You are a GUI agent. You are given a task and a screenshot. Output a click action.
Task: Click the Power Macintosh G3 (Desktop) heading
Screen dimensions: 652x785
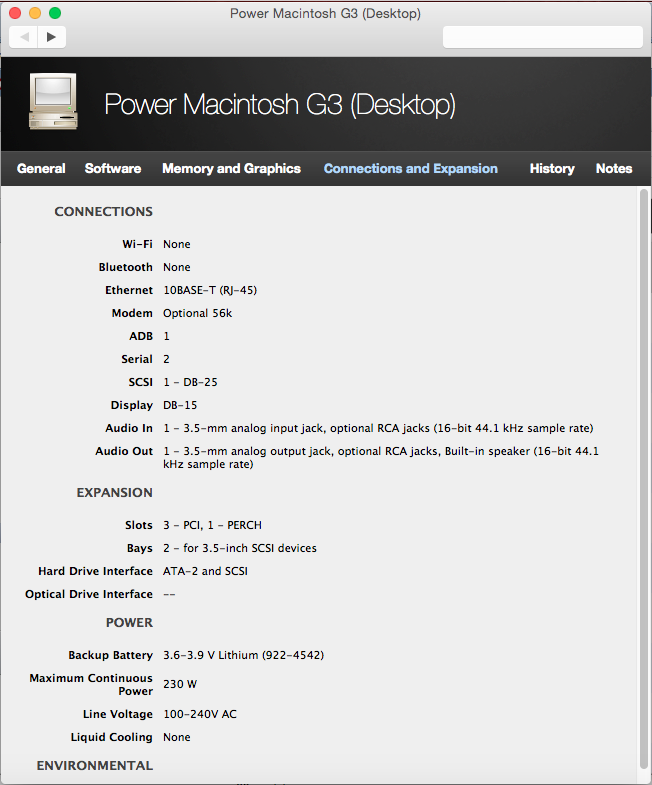280,105
